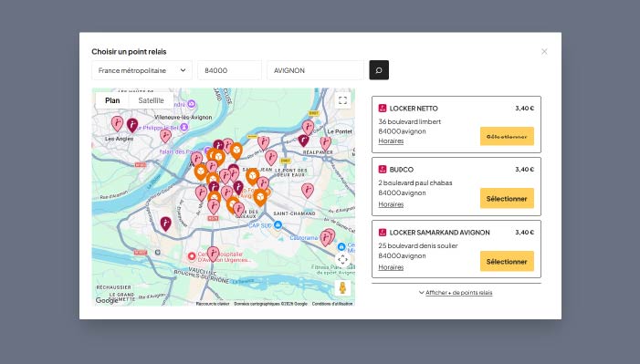
Task: Select the pink relay marker above Les Angles
Action: [x=117, y=123]
